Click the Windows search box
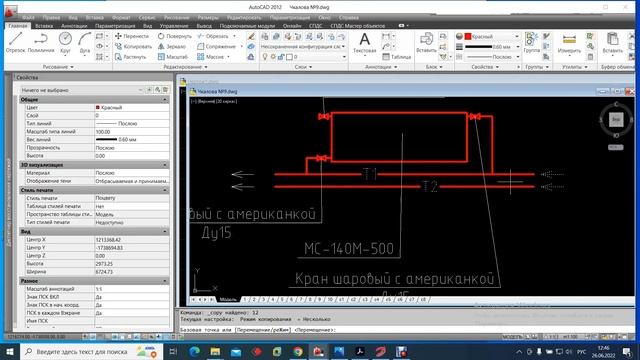The height and width of the screenshot is (360, 640). click(91, 351)
